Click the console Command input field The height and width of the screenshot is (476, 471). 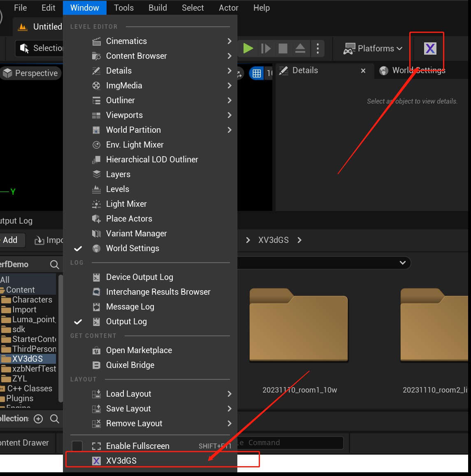click(290, 443)
